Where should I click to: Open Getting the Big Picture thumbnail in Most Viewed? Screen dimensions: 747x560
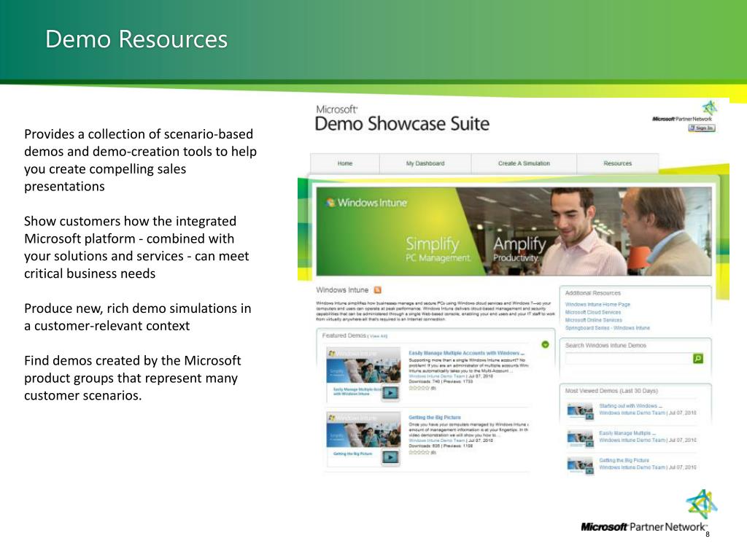pyautogui.click(x=580, y=466)
